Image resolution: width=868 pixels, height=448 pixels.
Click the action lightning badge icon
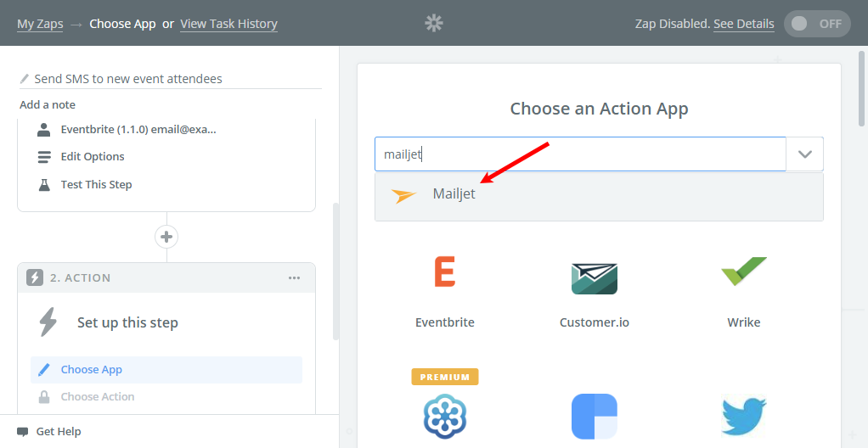pos(34,277)
